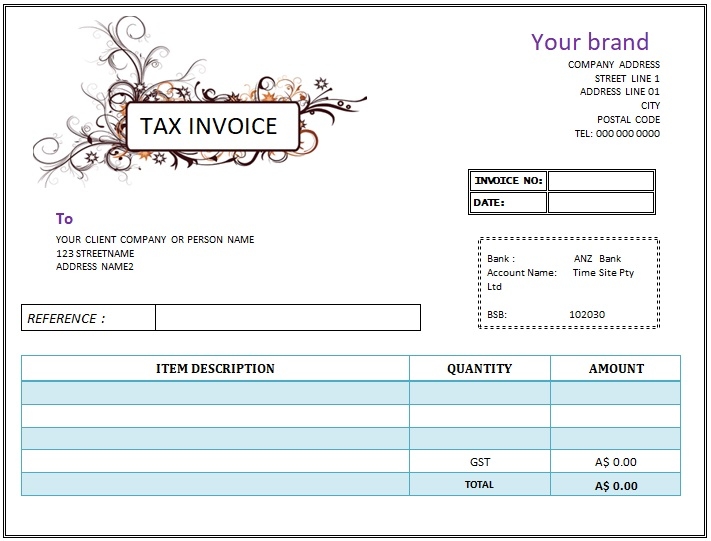Viewport: 711px width, 541px height.
Task: Select the client company name line
Action: coord(155,240)
